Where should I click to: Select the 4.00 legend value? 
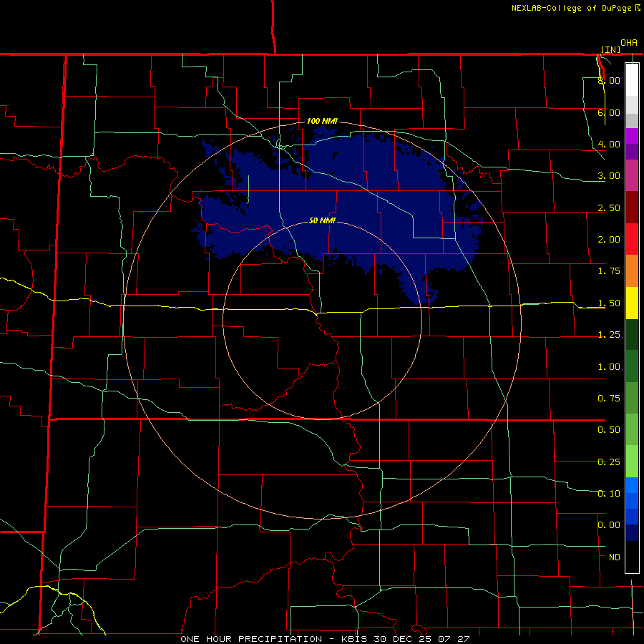(609, 144)
